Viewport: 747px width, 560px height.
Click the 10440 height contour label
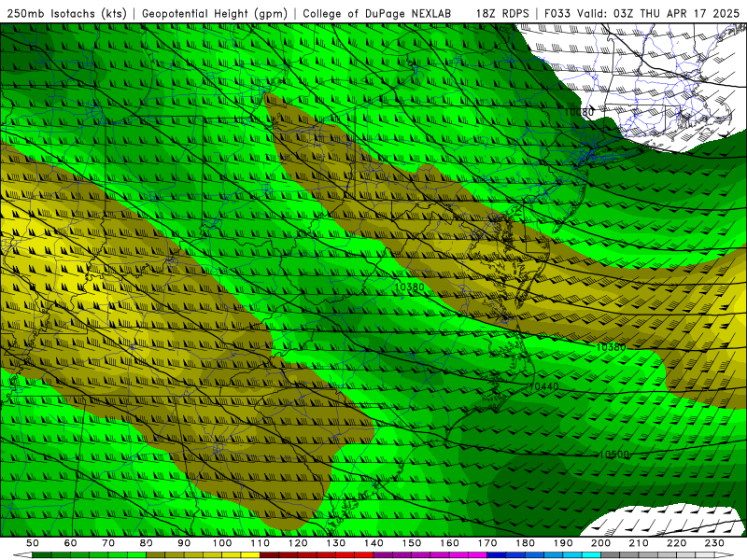[x=543, y=386]
